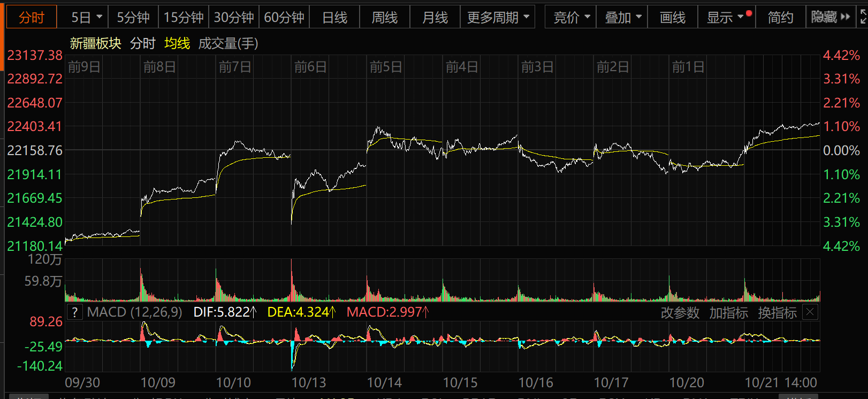
Task: Toggle the 成交量(手) volume display
Action: (x=228, y=43)
